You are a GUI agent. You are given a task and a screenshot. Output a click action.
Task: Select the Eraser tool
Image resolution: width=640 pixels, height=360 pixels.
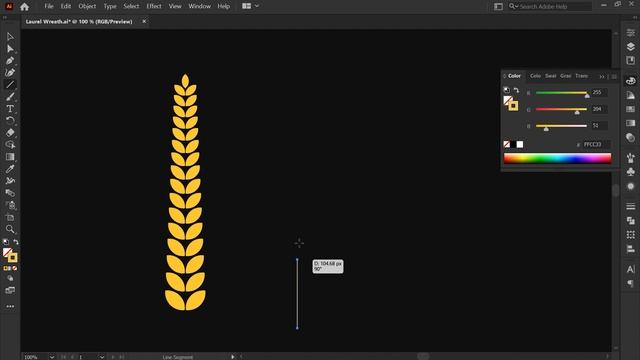(10, 133)
